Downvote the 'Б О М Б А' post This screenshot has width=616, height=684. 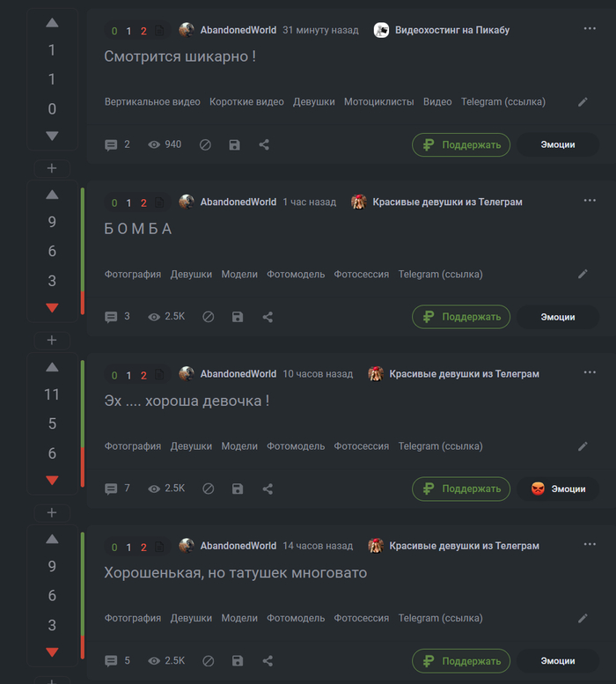[x=52, y=308]
